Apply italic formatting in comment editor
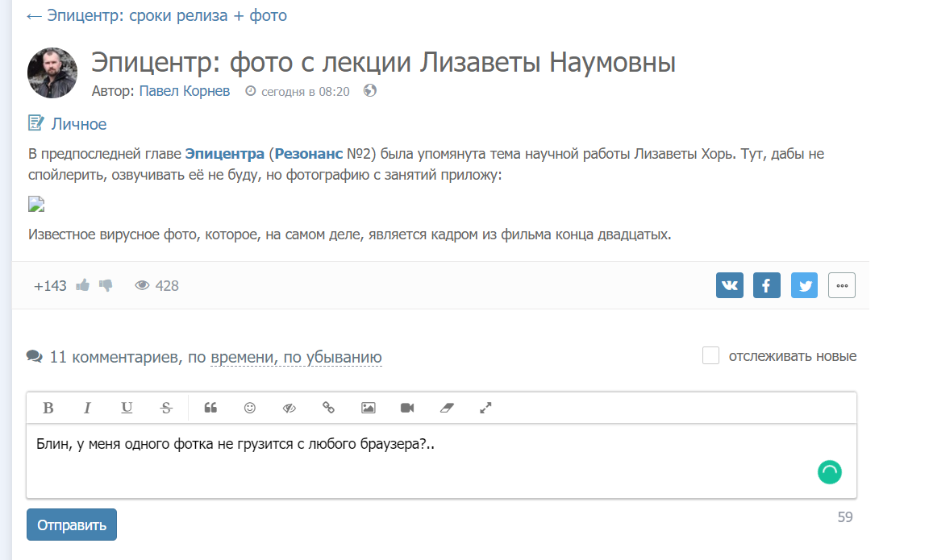The image size is (929, 560). pyautogui.click(x=87, y=408)
